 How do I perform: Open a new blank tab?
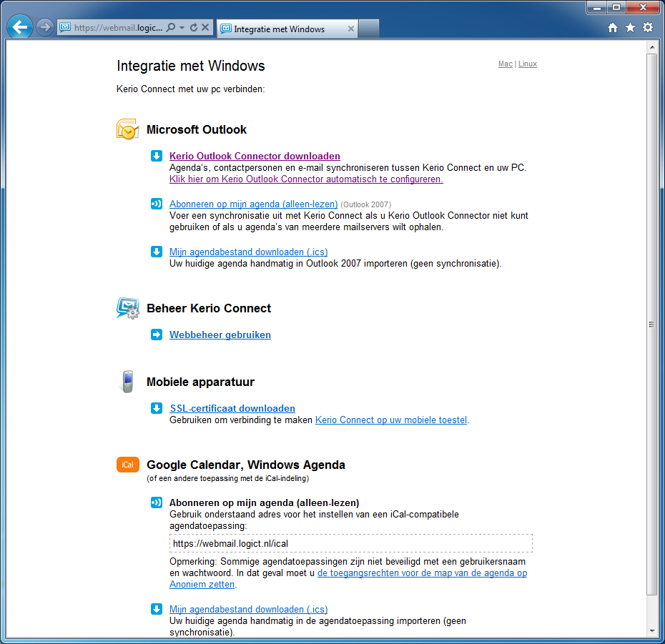368,29
